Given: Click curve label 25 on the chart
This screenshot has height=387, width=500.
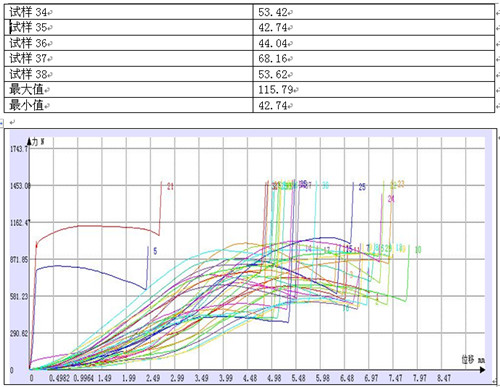Looking at the screenshot, I should (362, 187).
